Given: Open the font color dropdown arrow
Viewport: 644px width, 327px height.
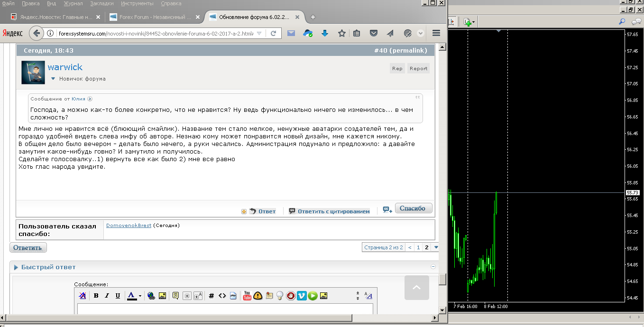Looking at the screenshot, I should click(140, 296).
